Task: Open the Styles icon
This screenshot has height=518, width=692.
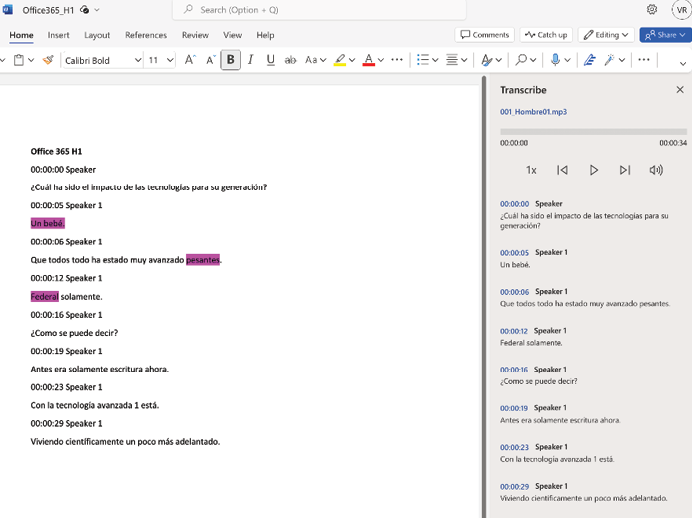Action: pyautogui.click(x=487, y=60)
